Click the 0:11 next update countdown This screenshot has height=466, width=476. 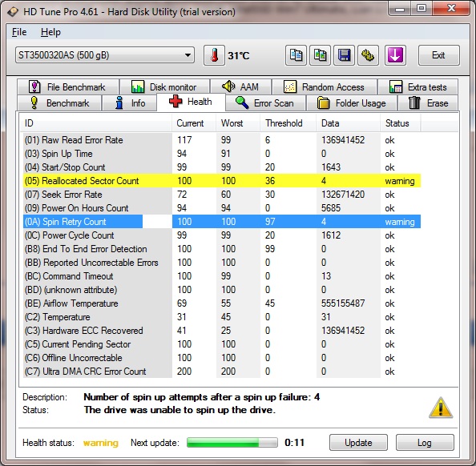294,442
